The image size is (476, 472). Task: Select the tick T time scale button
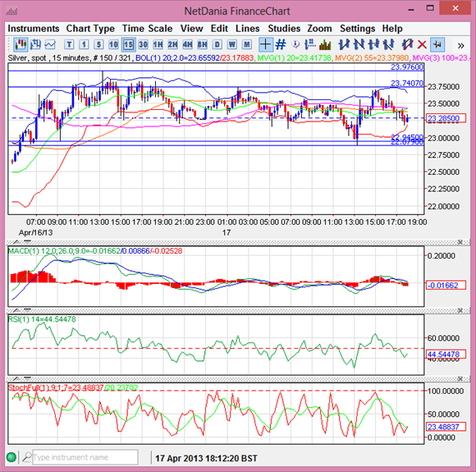[69, 45]
